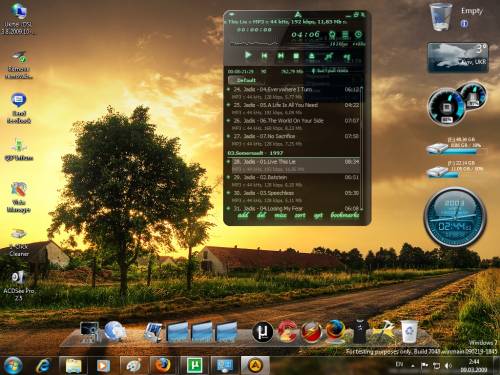The height and width of the screenshot is (375, 500).
Task: Select track 25 A Life Is All You Need
Action: coord(294,109)
